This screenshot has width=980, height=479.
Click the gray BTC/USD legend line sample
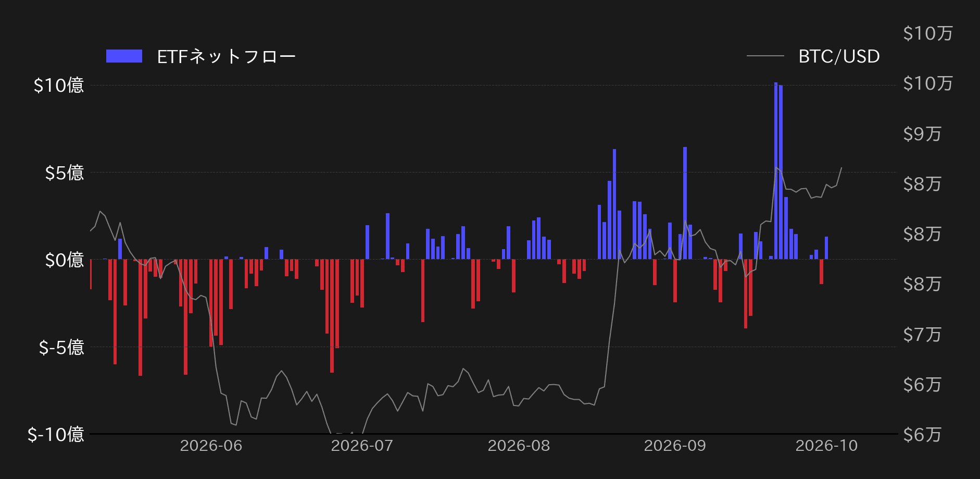(x=765, y=56)
